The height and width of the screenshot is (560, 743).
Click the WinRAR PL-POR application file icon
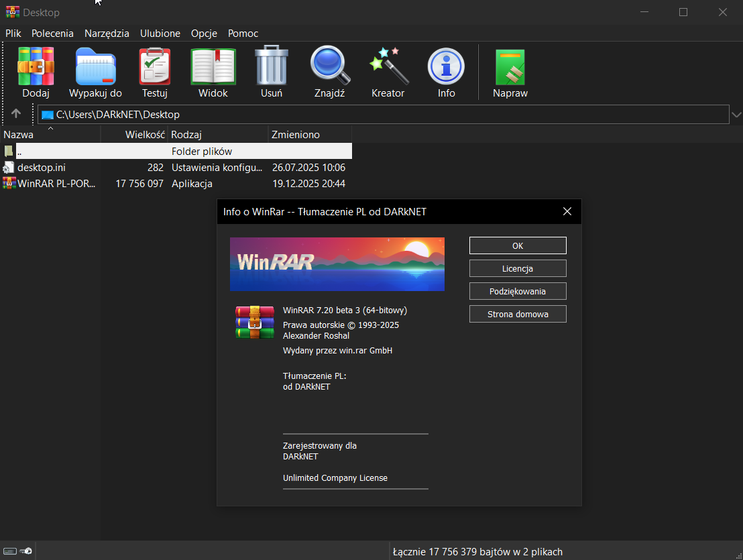pyautogui.click(x=9, y=183)
